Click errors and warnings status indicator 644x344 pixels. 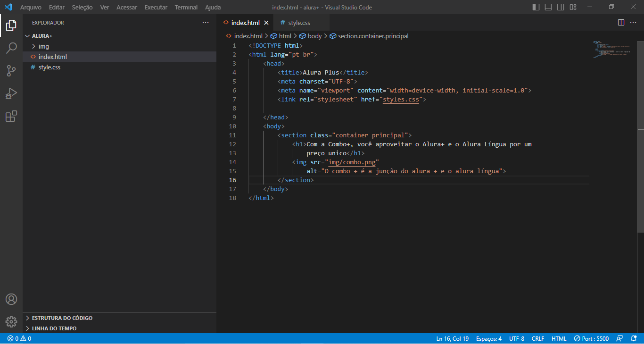pos(19,339)
